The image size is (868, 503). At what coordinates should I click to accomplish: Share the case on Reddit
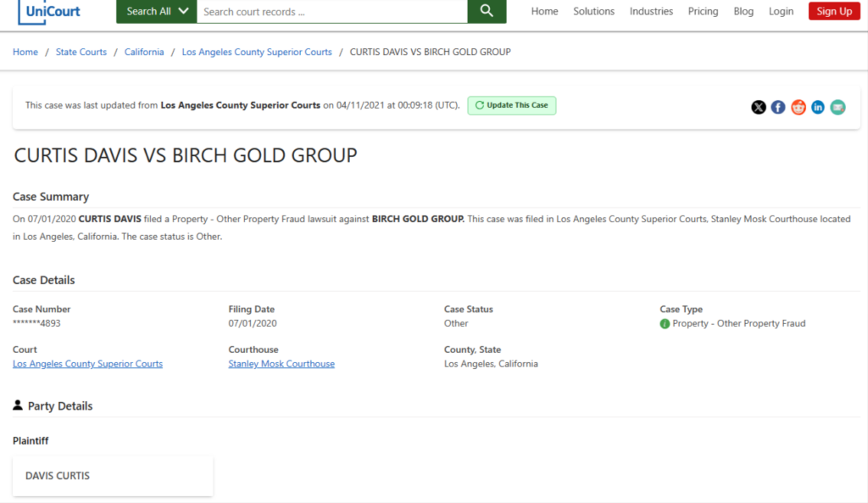(798, 107)
